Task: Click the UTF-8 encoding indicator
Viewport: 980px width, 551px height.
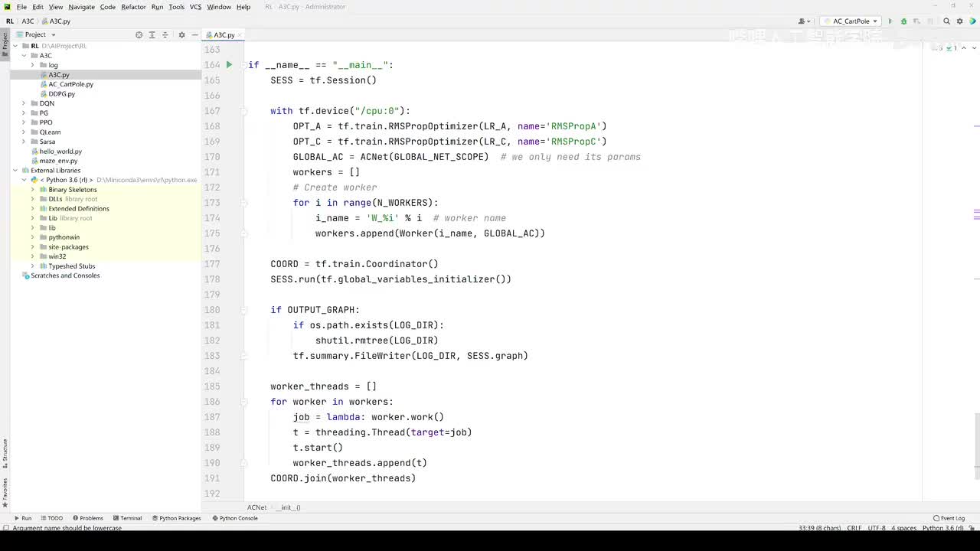Action: pos(877,528)
